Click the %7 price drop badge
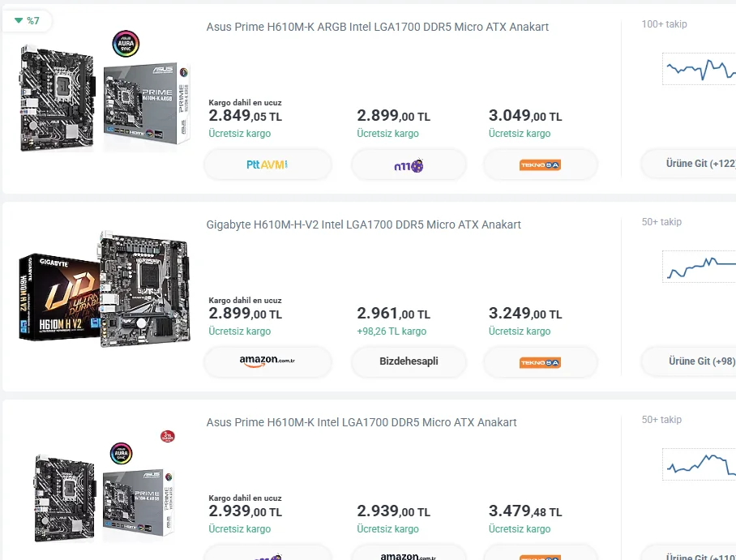This screenshot has width=736, height=560. pos(27,20)
